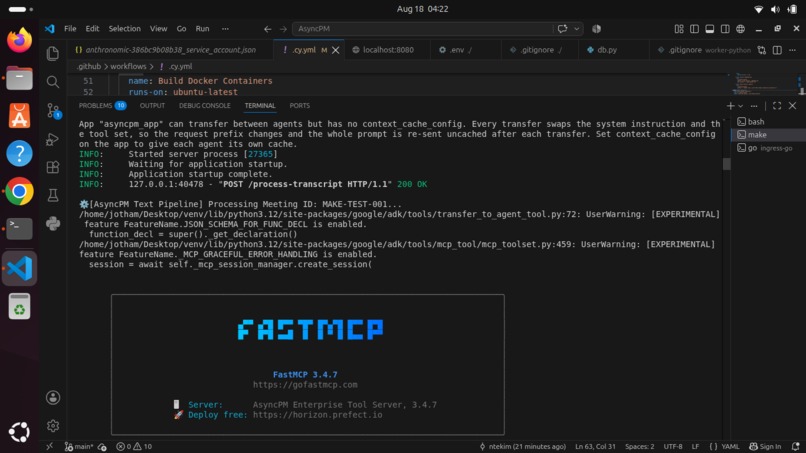Image resolution: width=806 pixels, height=453 pixels.
Task: Maximize the terminal panel size
Action: 777,106
